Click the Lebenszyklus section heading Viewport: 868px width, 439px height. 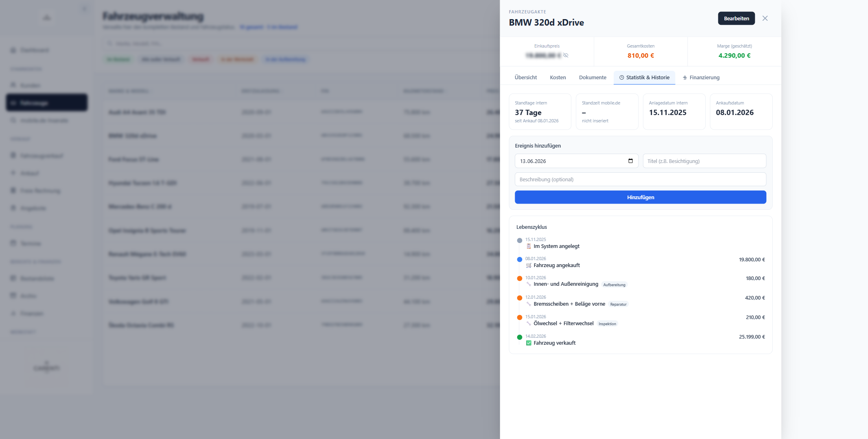coord(531,227)
